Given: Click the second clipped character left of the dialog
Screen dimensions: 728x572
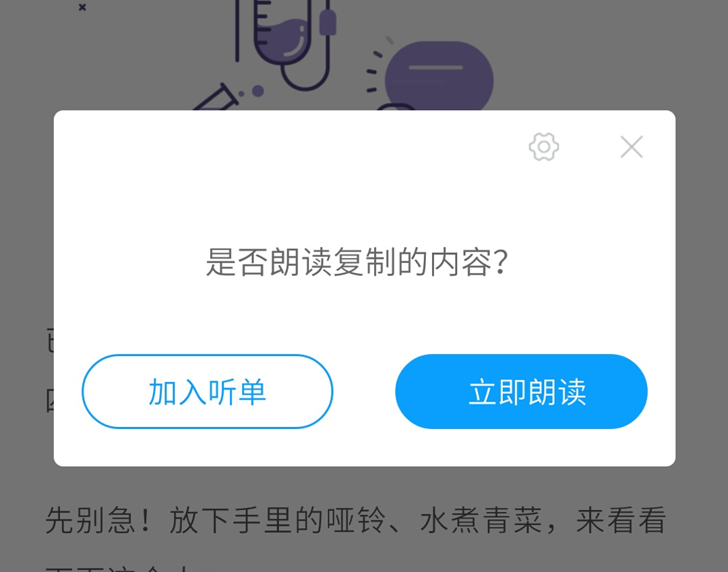Looking at the screenshot, I should tap(50, 402).
